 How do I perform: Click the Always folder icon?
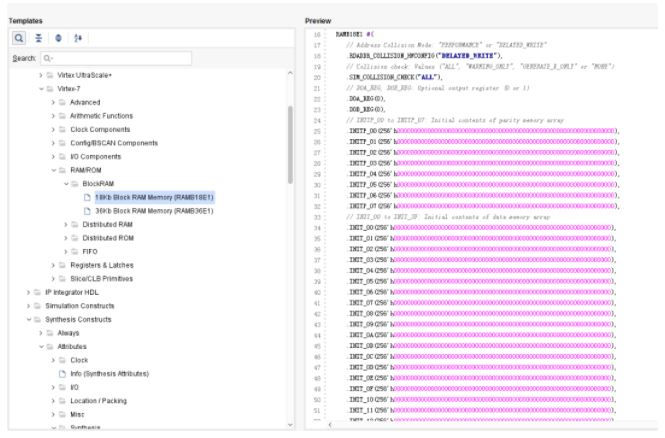pyautogui.click(x=50, y=333)
